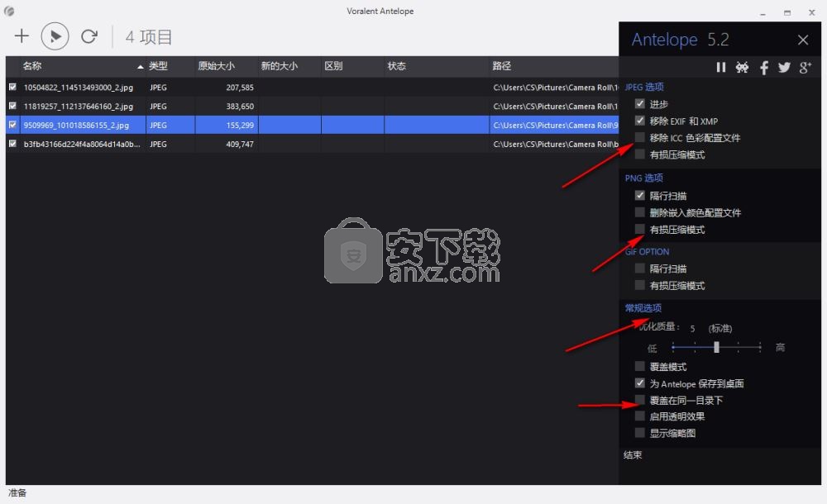827x504 pixels.
Task: Enable 覆盖在同一目录下 checkbox
Action: [640, 400]
